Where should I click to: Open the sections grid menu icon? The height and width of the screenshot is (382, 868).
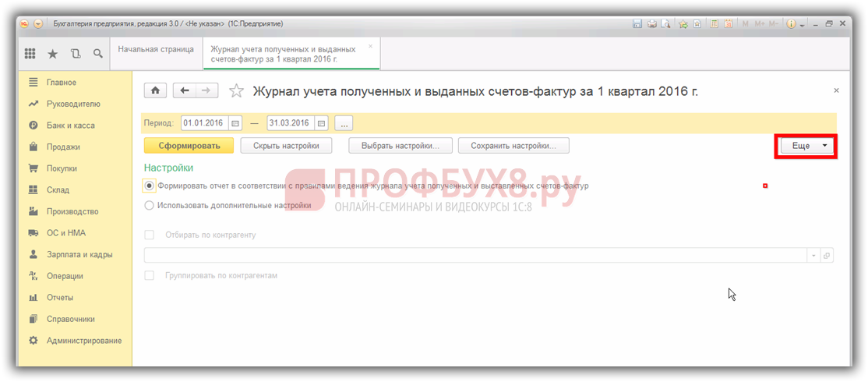pos(30,54)
